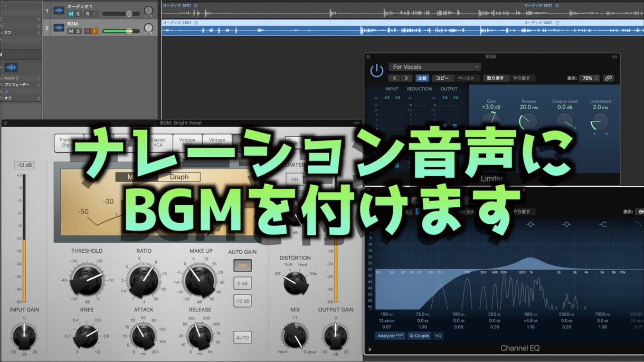Select the Channel EQ low-pass filter icon

click(639, 224)
